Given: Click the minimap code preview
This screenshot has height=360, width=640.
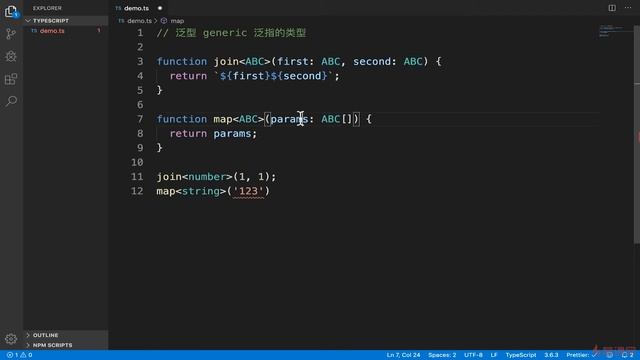Looking at the screenshot, I should click(x=611, y=31).
